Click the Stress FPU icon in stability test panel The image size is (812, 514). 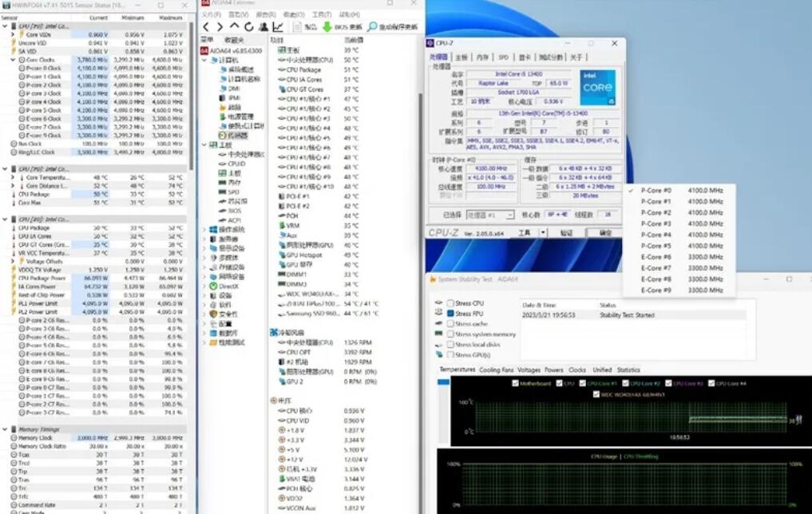(x=438, y=313)
